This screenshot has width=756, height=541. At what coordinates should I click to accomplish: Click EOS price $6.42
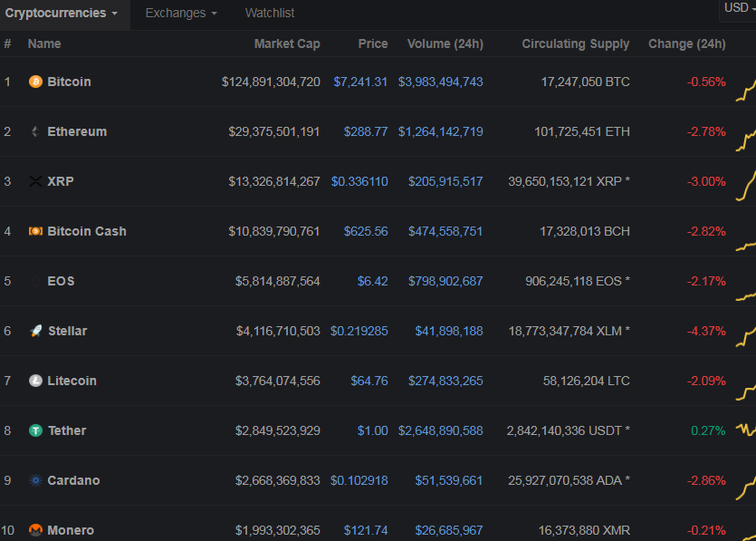click(x=373, y=281)
